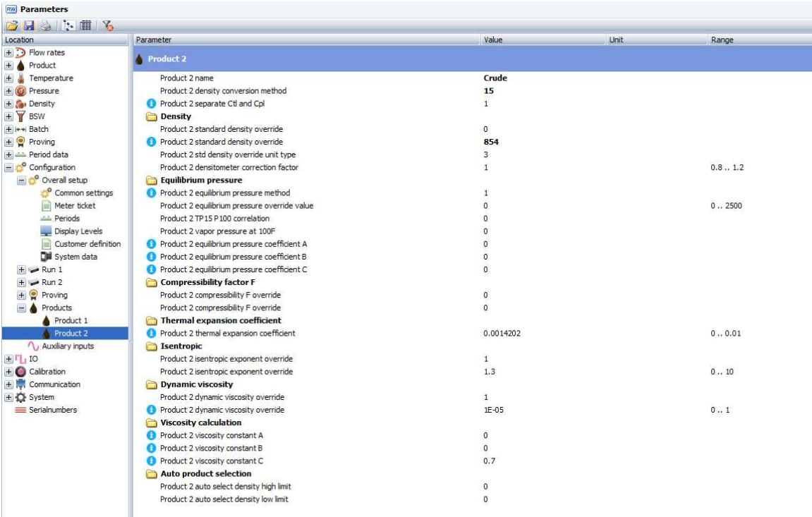812x517 pixels.
Task: Clear the filter using funnel icon
Action: click(x=108, y=25)
